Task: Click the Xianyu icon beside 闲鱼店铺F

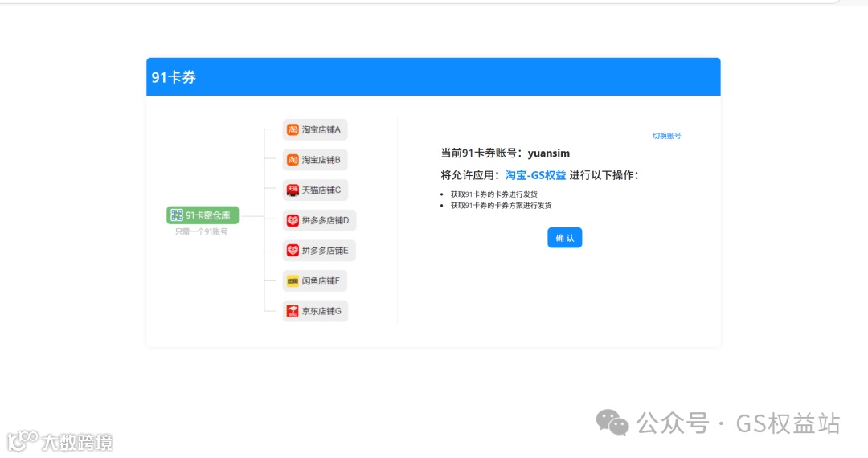Action: coord(293,281)
